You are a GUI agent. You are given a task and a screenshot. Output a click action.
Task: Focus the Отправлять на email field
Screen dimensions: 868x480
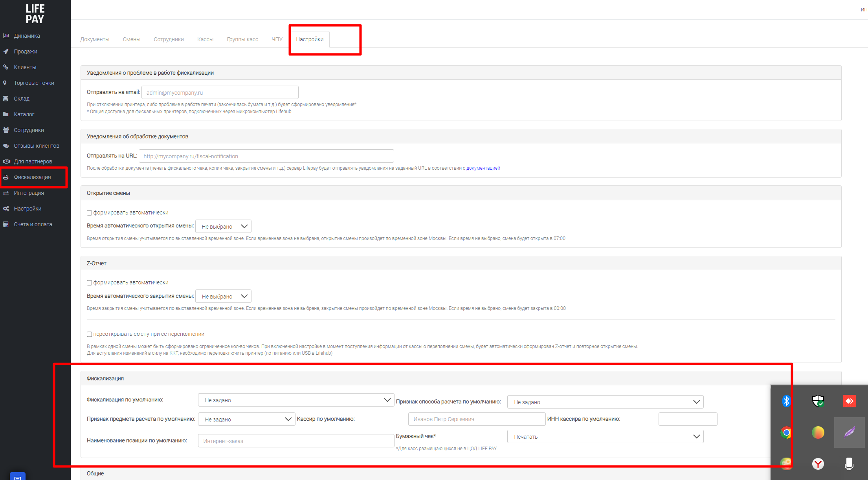coord(220,92)
